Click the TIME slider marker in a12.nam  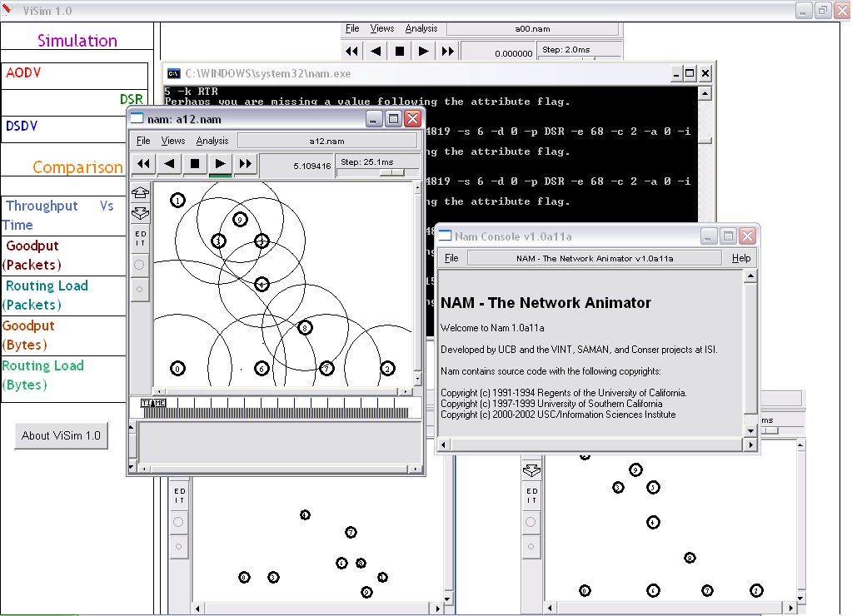(x=153, y=403)
